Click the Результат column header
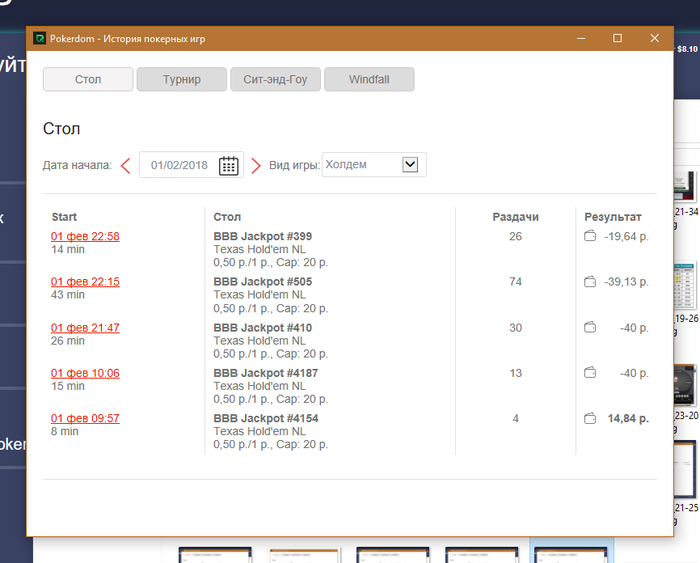The width and height of the screenshot is (700, 563). pos(613,217)
